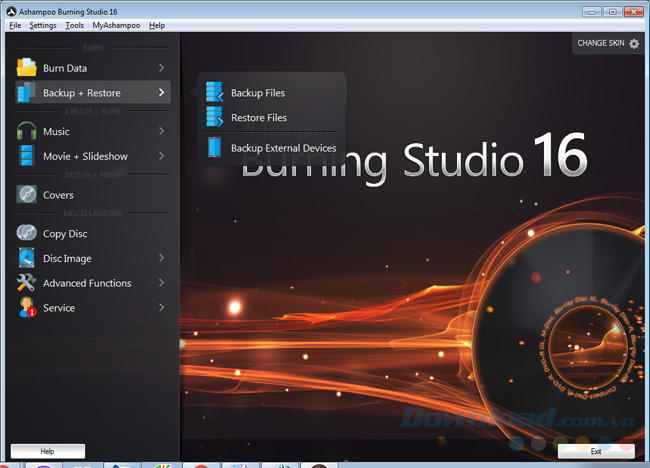Select Backup Files from the submenu
The width and height of the screenshot is (650, 468).
(x=257, y=93)
